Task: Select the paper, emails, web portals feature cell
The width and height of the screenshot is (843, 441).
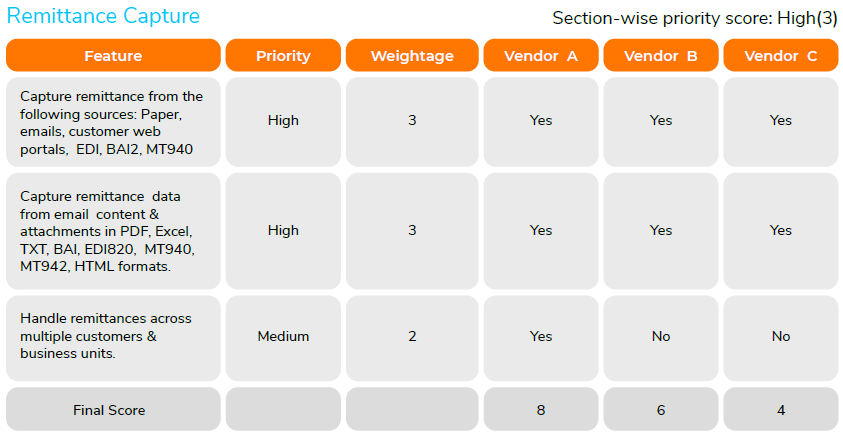Action: coord(113,121)
